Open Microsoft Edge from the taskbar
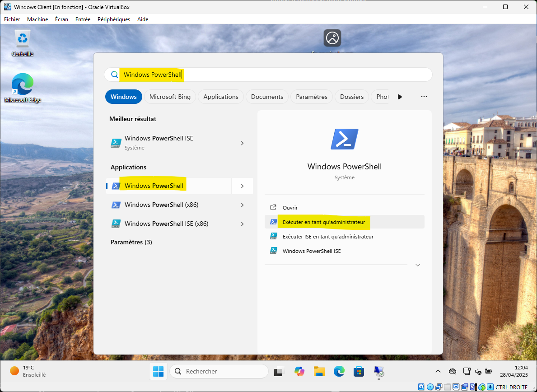537x392 pixels. pos(339,371)
